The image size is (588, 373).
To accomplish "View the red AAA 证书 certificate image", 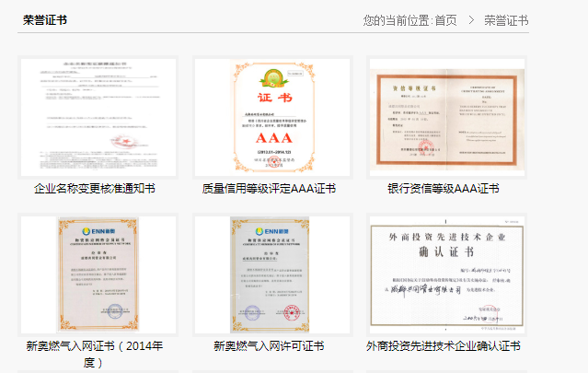I will click(272, 118).
